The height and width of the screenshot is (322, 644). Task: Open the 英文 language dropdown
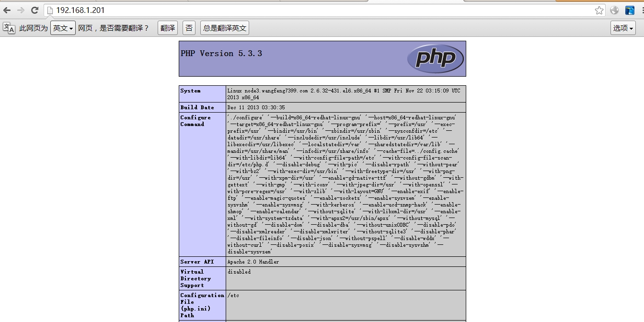63,28
